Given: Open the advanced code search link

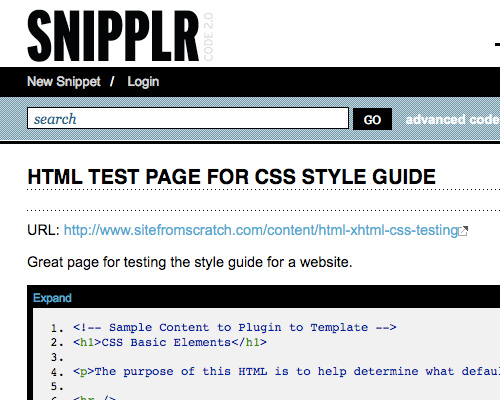Looking at the screenshot, I should (453, 119).
